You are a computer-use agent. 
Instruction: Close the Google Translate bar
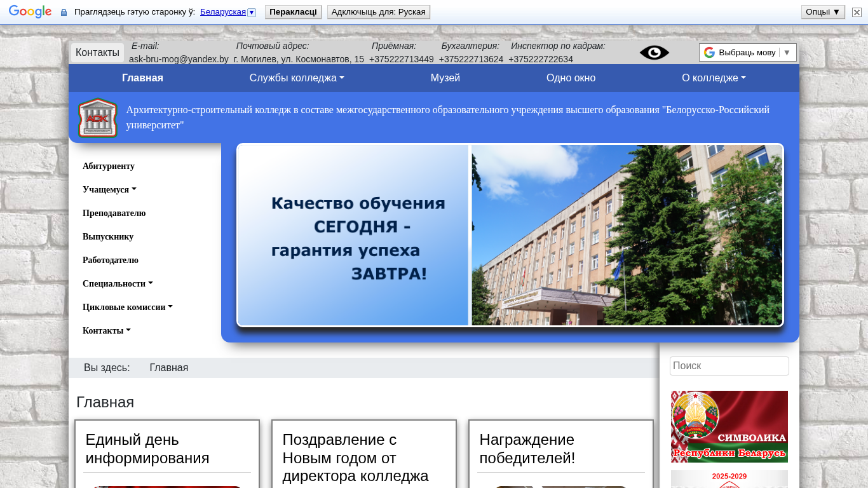pos(857,12)
